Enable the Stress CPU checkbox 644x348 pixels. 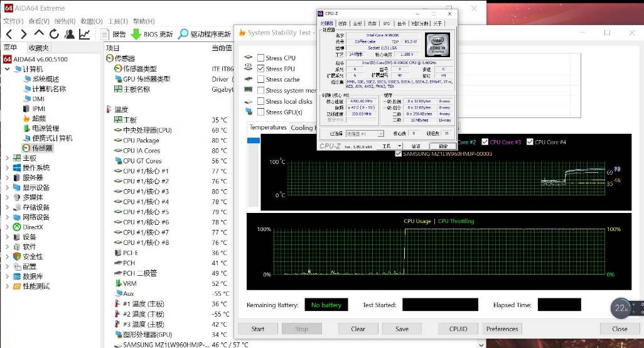pyautogui.click(x=261, y=58)
